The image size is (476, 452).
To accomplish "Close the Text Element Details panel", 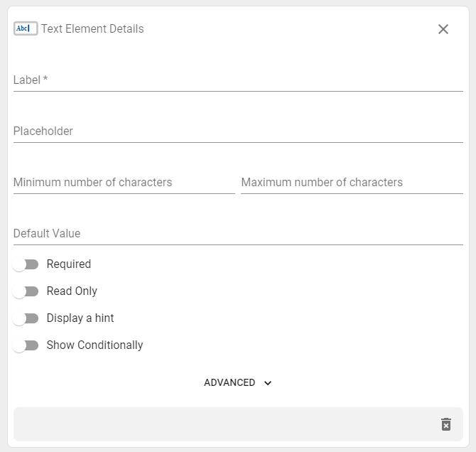I will [x=443, y=29].
